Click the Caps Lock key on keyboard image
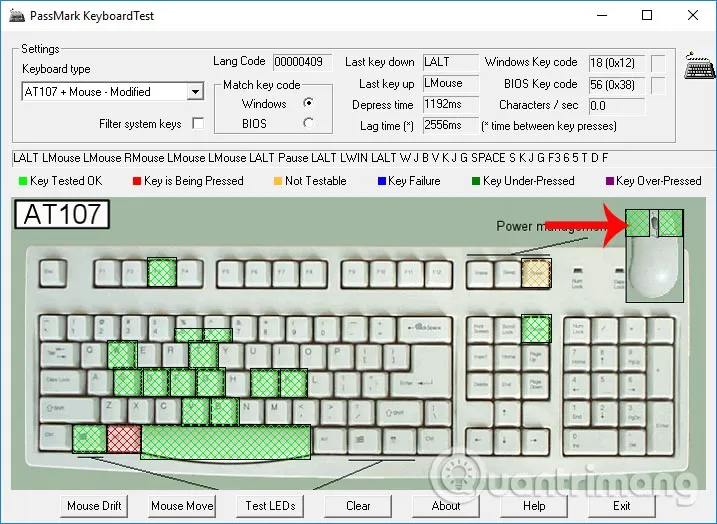The image size is (717, 524). (x=63, y=382)
